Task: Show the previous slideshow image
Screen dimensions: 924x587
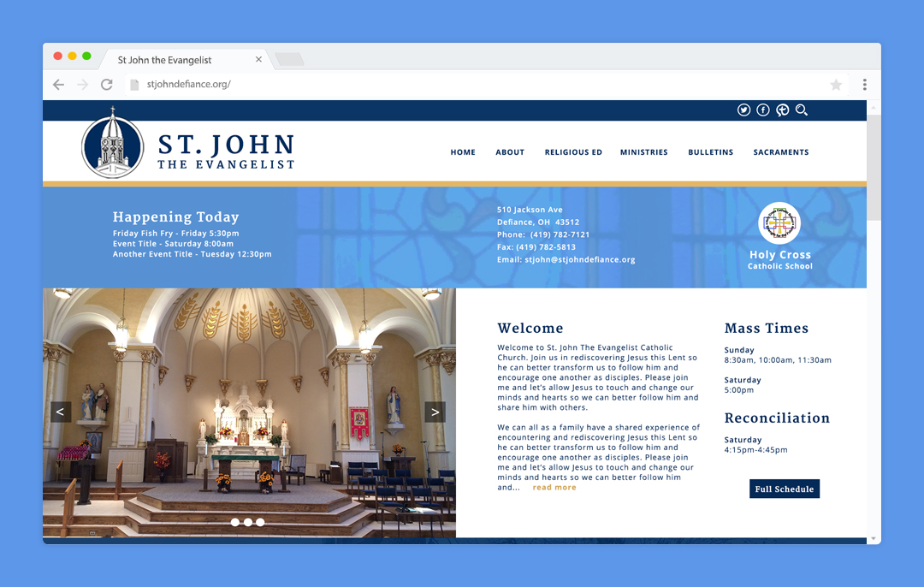Action: 60,412
